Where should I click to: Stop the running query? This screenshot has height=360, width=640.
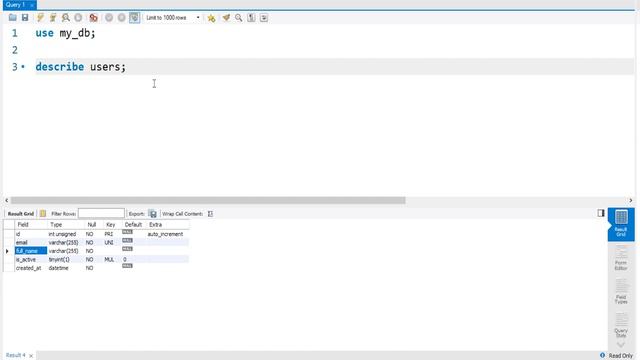(x=78, y=18)
